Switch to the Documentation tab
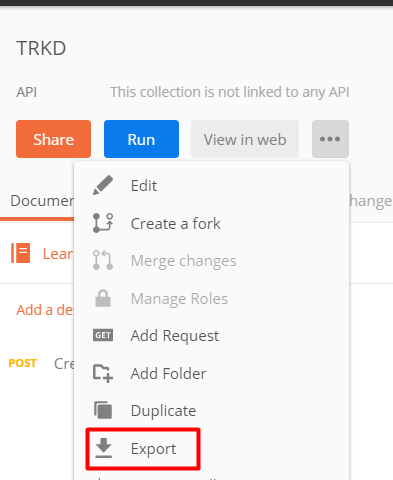 (42, 201)
